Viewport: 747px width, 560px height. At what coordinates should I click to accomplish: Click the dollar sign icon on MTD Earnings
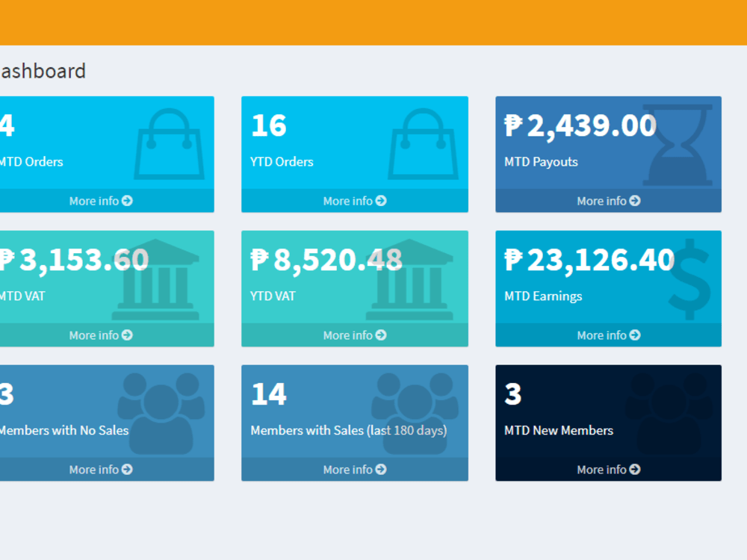coord(689,279)
